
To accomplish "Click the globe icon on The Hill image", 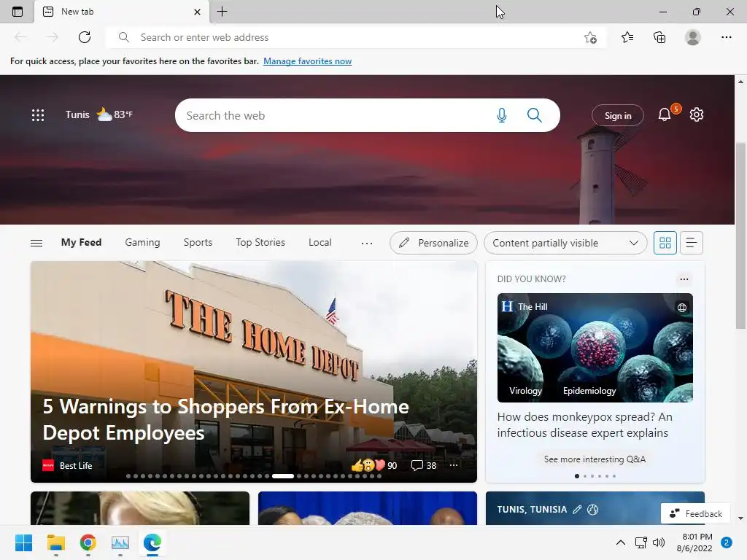I will [x=682, y=308].
